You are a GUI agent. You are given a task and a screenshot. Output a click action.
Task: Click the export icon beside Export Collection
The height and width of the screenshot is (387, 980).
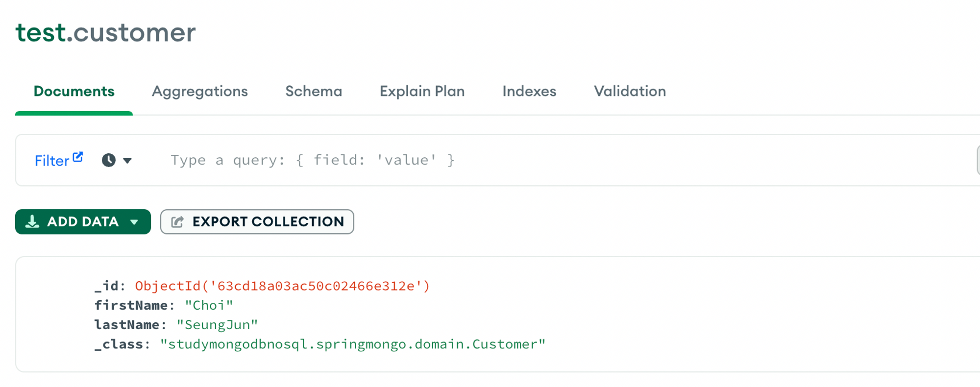tap(177, 222)
